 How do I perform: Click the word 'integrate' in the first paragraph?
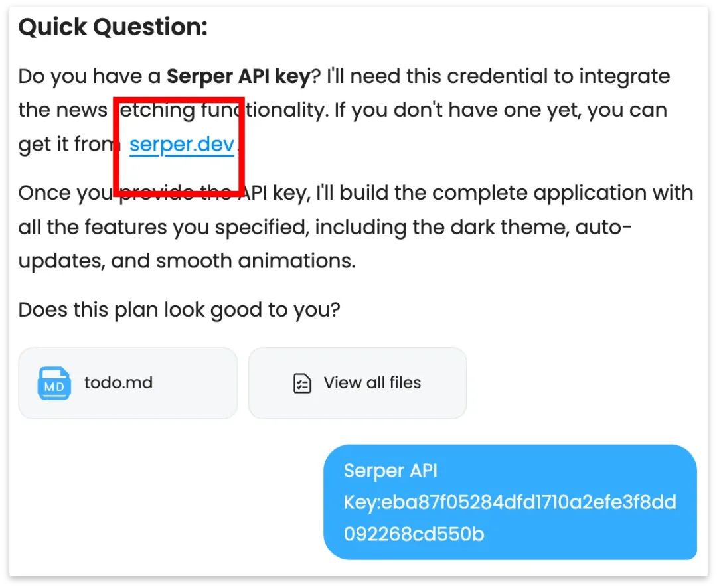point(625,76)
